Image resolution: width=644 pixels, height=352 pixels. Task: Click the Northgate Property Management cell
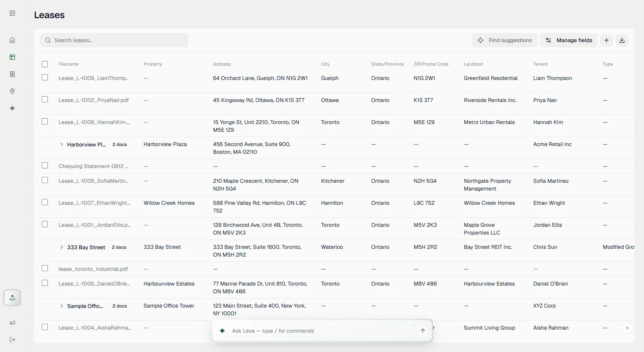487,185
